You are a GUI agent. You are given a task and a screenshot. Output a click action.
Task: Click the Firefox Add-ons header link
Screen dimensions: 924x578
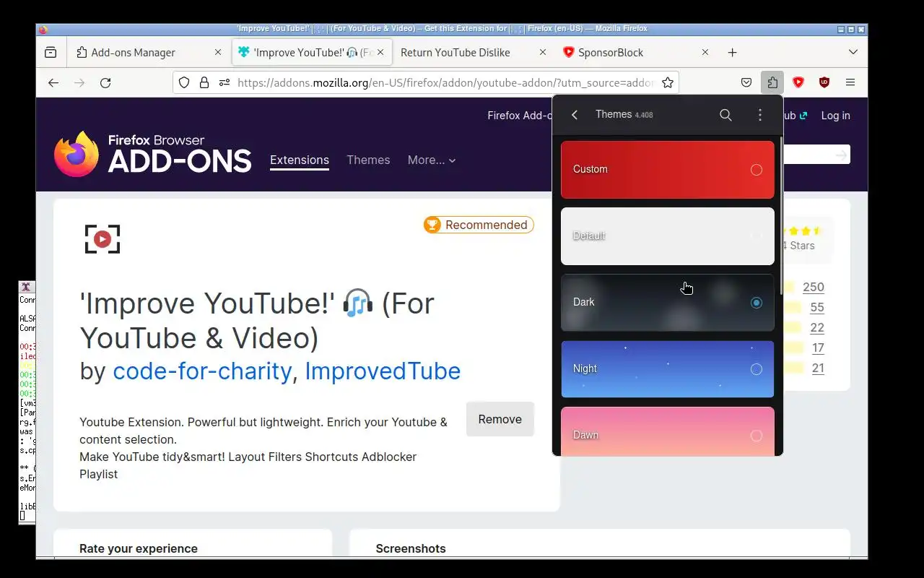520,116
